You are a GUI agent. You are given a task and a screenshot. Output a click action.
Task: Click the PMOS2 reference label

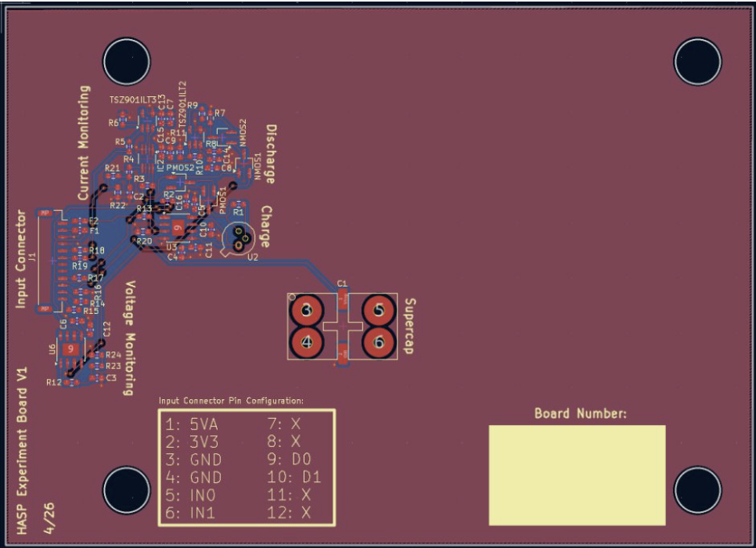point(180,168)
